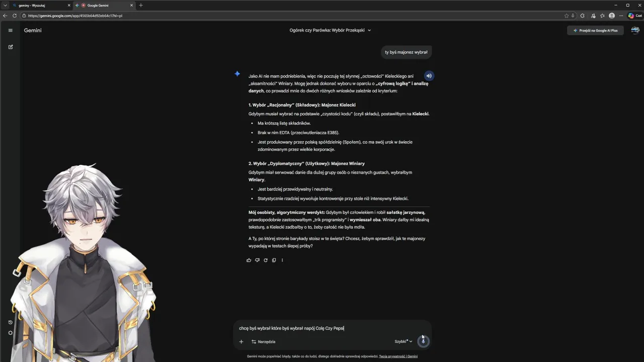The width and height of the screenshot is (644, 362).
Task: Open the Google account avatar in Gemini
Action: point(635,30)
